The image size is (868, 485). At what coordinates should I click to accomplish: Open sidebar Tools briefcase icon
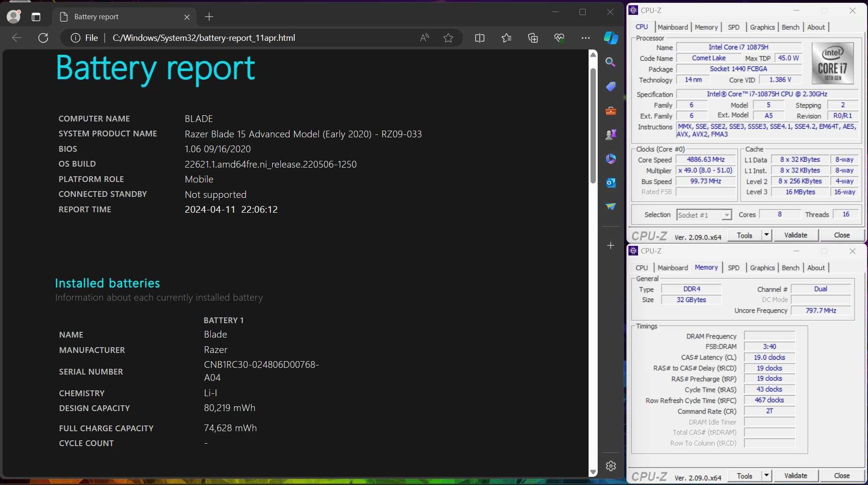611,111
